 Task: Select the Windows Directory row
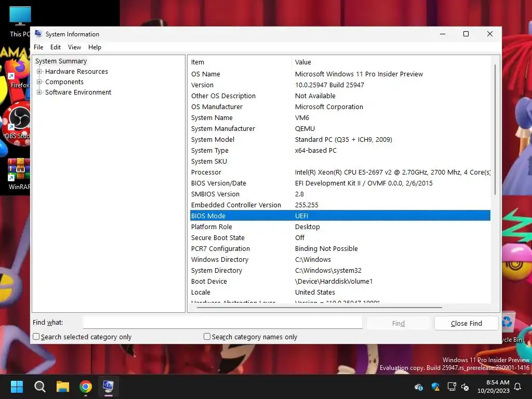click(340, 260)
